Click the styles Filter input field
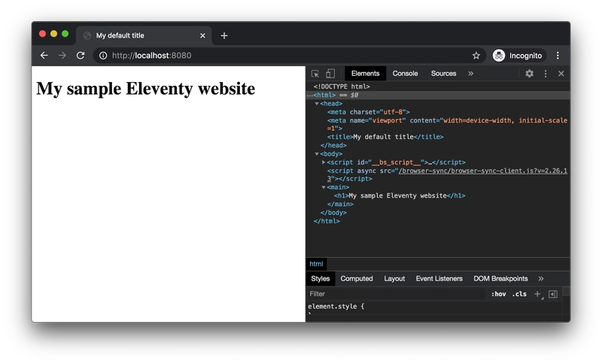602x364 pixels. pyautogui.click(x=396, y=294)
